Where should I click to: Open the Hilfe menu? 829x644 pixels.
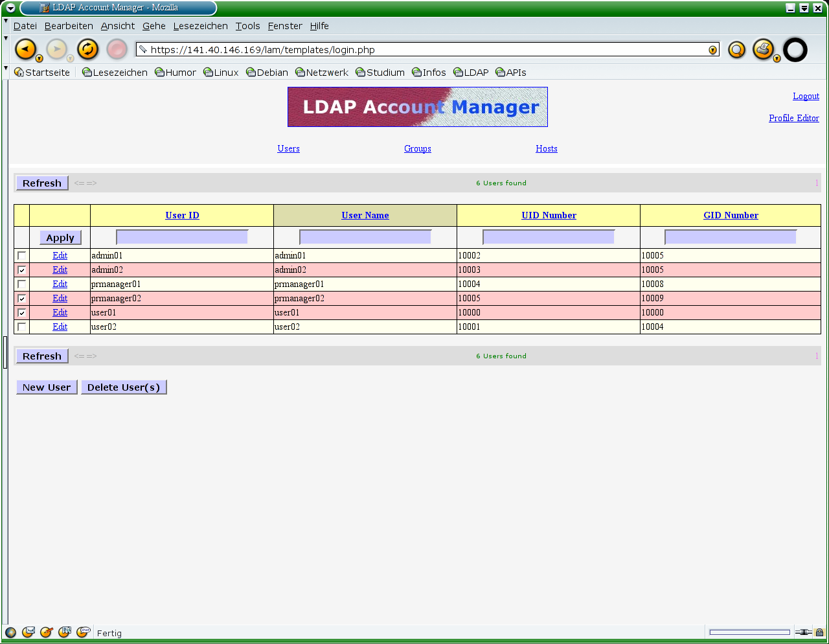pos(319,26)
